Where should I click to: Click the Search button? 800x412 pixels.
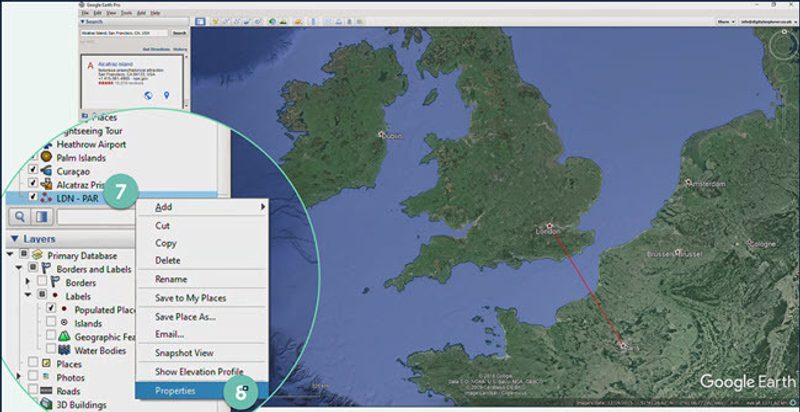[x=179, y=33]
